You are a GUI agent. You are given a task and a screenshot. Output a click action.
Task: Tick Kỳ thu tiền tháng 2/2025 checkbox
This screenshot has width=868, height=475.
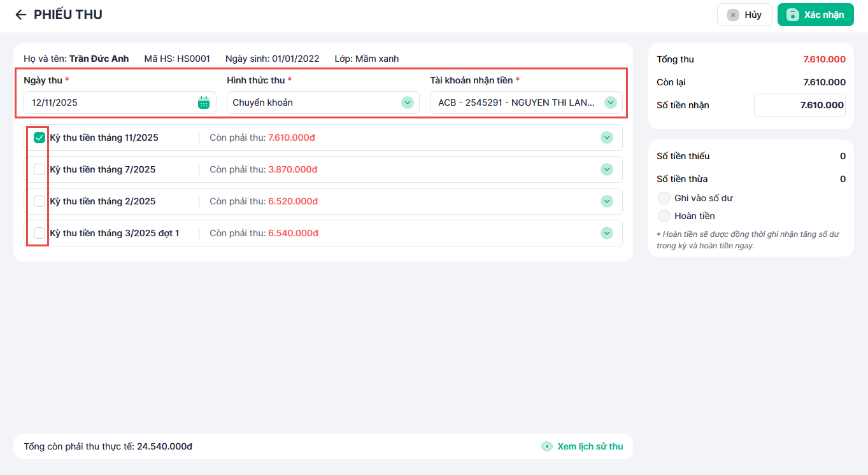tap(39, 201)
